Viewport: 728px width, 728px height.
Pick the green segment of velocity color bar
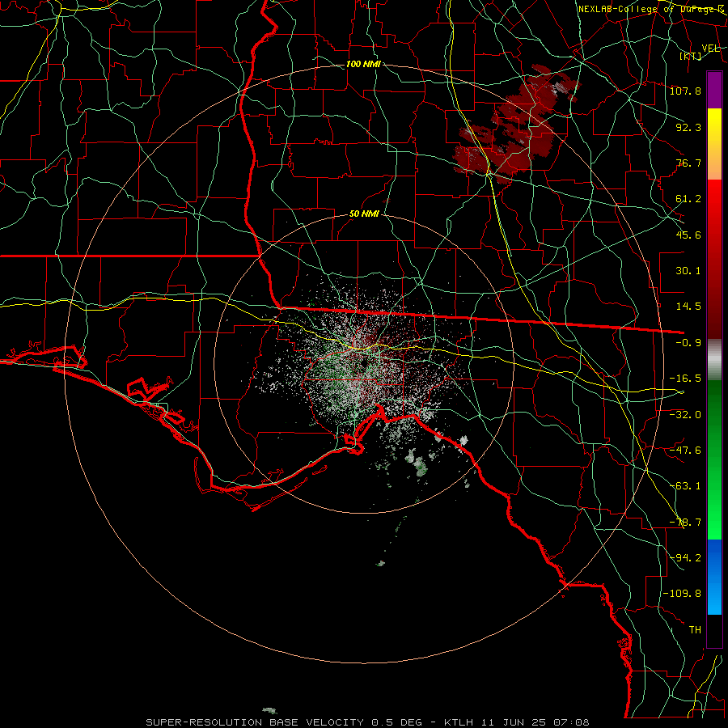(x=714, y=459)
